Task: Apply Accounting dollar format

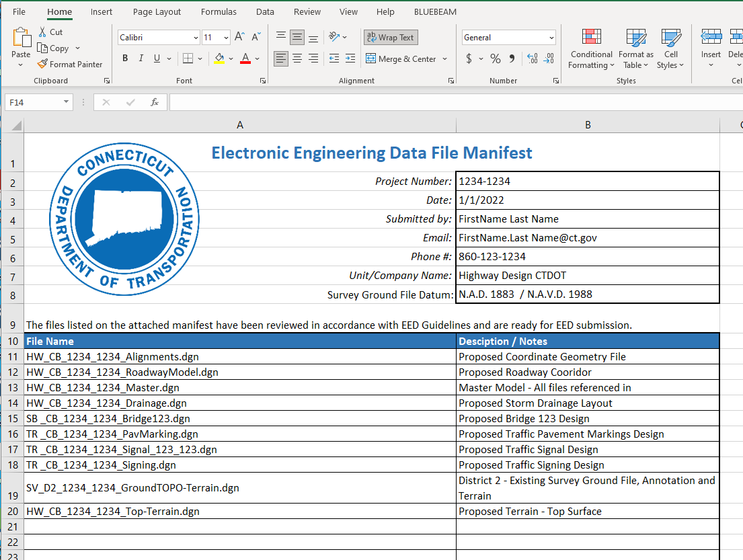Action: (469, 58)
